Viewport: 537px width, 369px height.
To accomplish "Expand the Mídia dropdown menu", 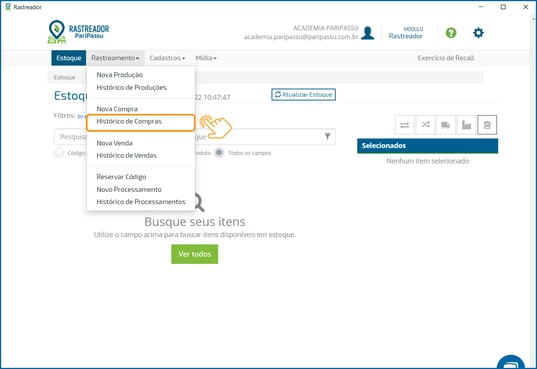I will tap(206, 58).
